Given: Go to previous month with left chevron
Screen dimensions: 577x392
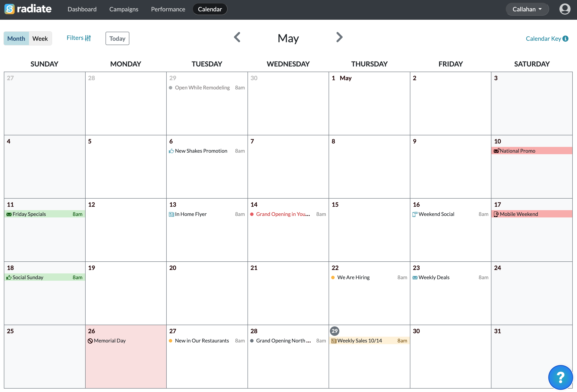Looking at the screenshot, I should point(237,38).
